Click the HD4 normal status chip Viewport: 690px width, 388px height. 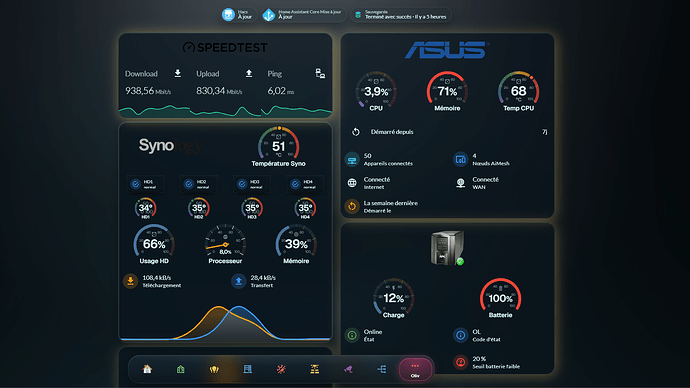click(x=305, y=184)
